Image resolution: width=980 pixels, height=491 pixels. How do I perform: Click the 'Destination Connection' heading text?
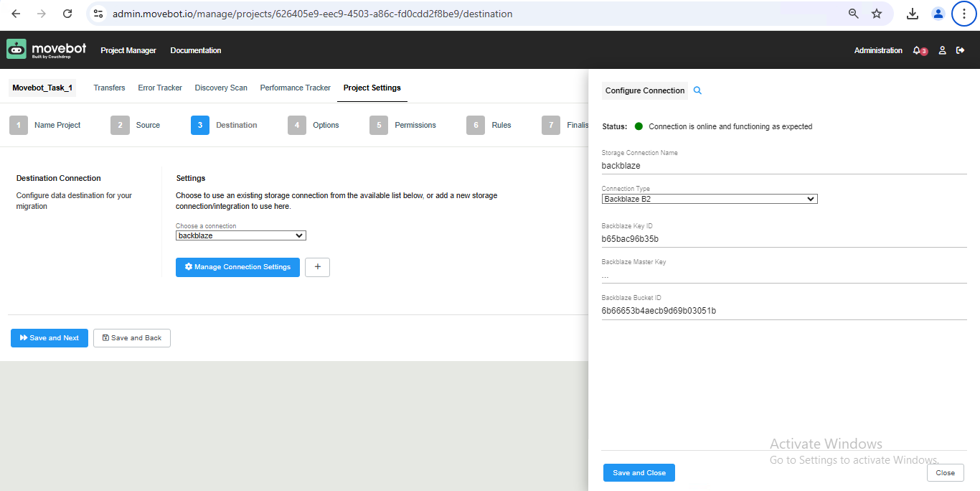[59, 178]
